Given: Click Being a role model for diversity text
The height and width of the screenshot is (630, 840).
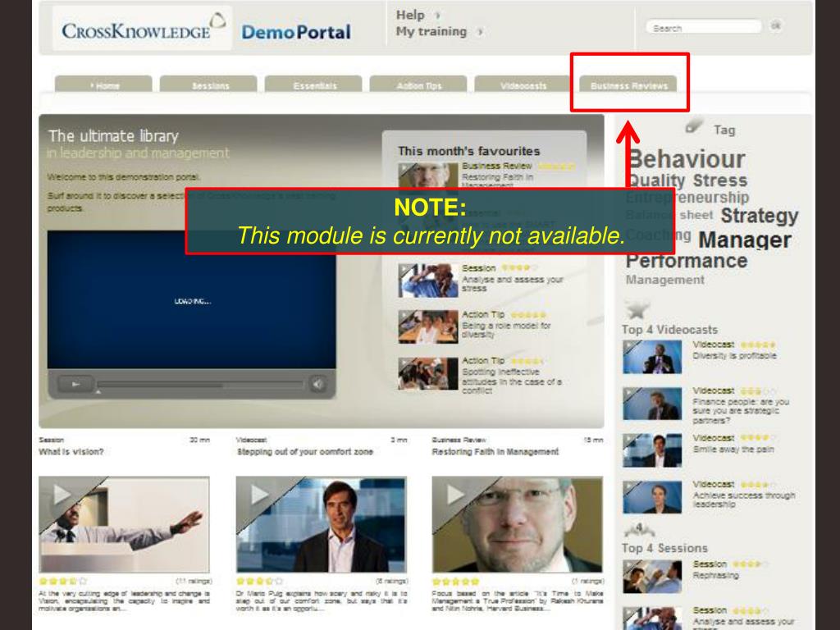Looking at the screenshot, I should tap(506, 330).
